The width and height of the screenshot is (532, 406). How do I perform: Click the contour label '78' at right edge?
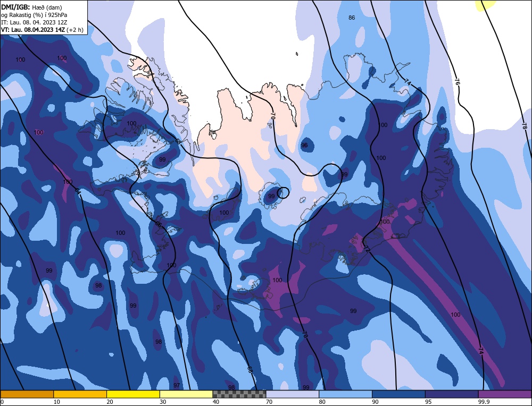525,126
